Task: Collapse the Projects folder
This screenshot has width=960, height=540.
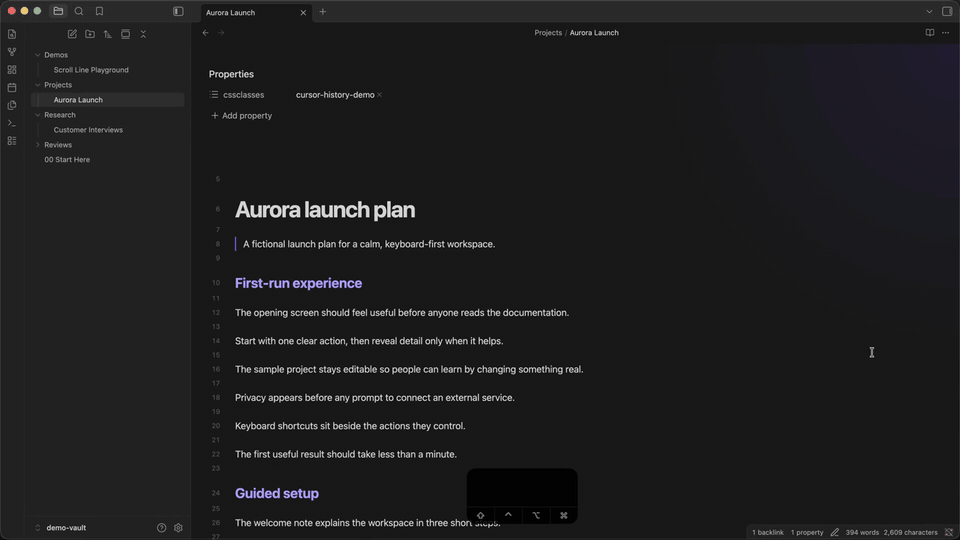Action: coord(38,85)
